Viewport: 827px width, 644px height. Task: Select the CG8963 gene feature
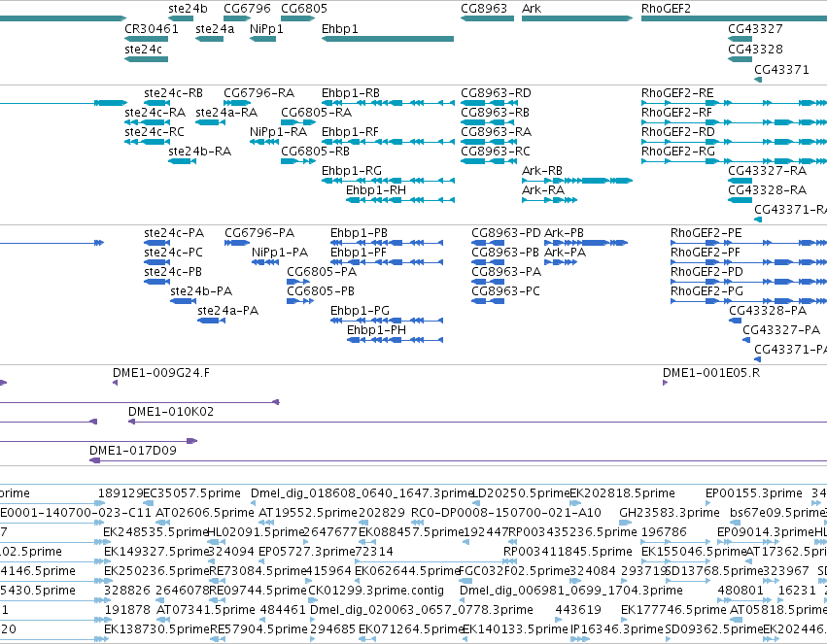pyautogui.click(x=487, y=18)
